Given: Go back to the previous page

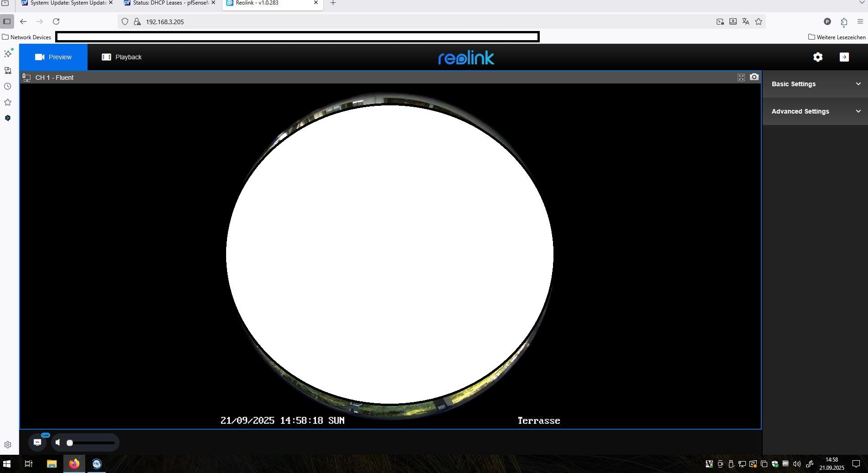Looking at the screenshot, I should [23, 21].
